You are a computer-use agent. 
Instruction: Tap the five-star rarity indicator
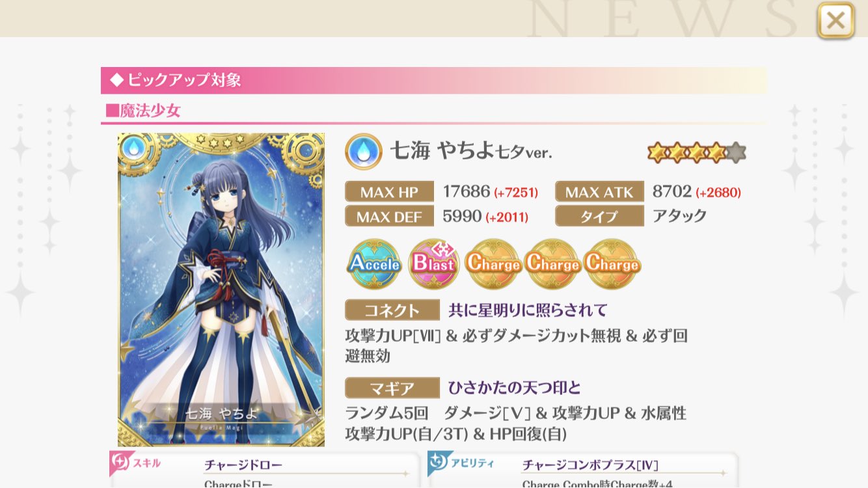[x=697, y=153]
